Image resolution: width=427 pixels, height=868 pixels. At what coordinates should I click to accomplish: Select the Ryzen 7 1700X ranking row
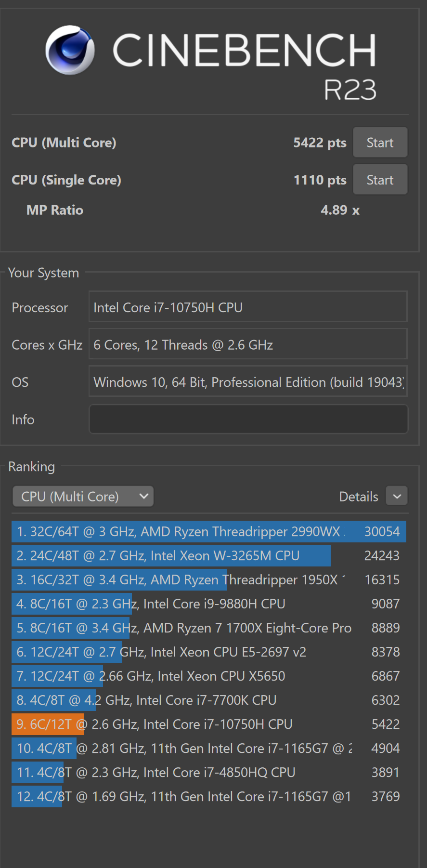pyautogui.click(x=208, y=628)
